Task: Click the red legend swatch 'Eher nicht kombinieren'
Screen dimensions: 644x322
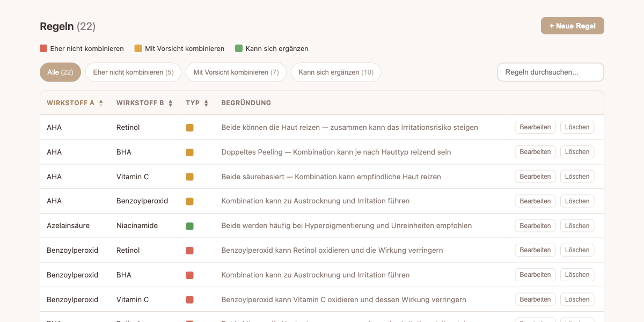Action: coord(43,48)
